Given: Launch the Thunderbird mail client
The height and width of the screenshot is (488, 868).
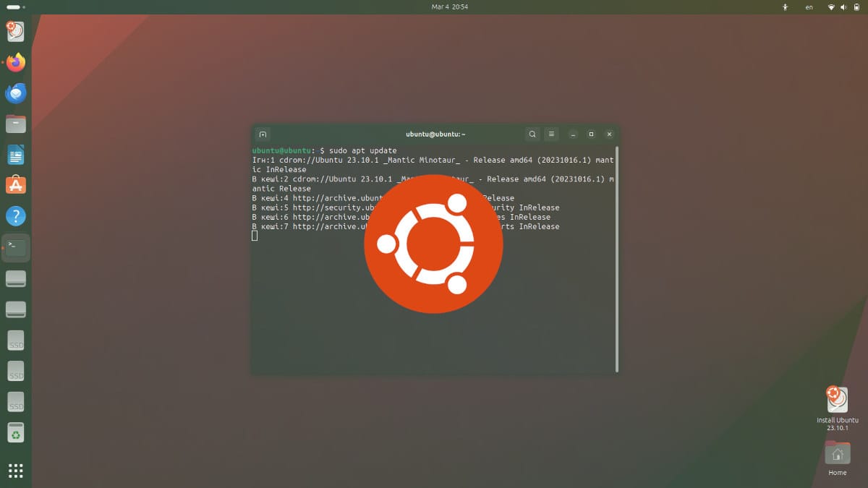Looking at the screenshot, I should [16, 93].
